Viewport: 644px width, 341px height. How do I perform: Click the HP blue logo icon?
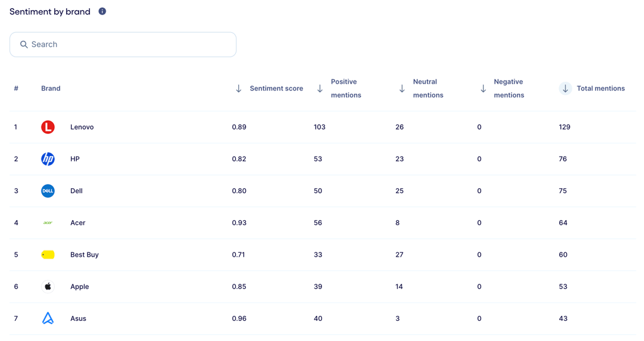[x=48, y=159]
